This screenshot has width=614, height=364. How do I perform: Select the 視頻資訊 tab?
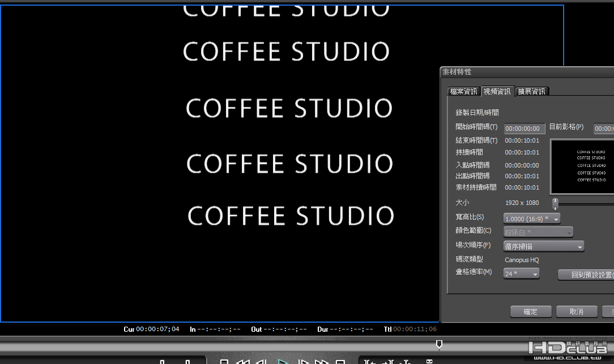(x=497, y=91)
